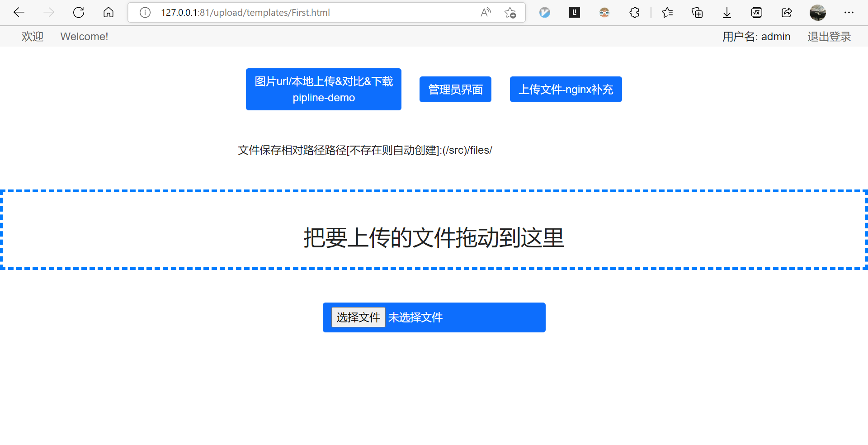Open the Collections icon

[697, 13]
